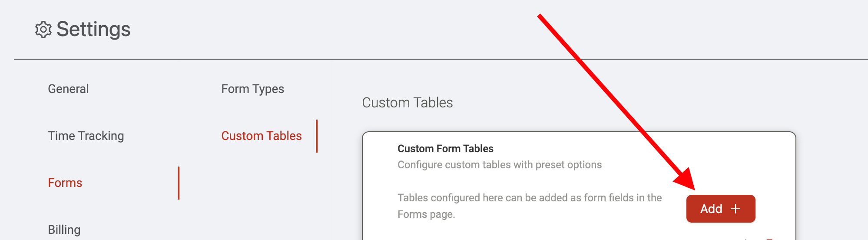Open the Time Tracking settings section
The width and height of the screenshot is (868, 240).
[x=86, y=136]
